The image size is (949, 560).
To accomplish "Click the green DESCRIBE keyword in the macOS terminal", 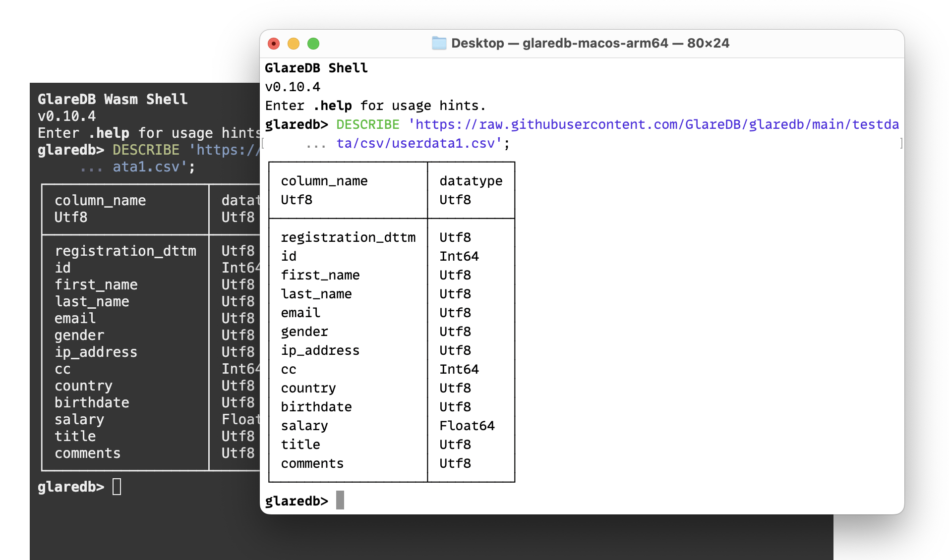I will pyautogui.click(x=368, y=124).
